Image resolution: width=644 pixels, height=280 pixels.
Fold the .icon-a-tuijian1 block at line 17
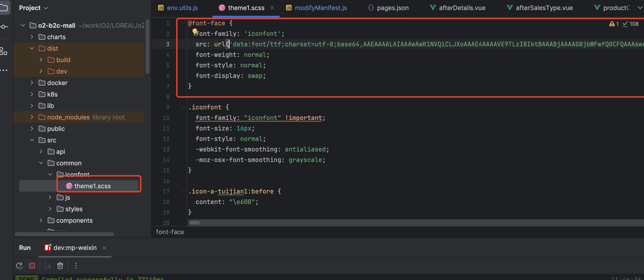pyautogui.click(x=183, y=191)
